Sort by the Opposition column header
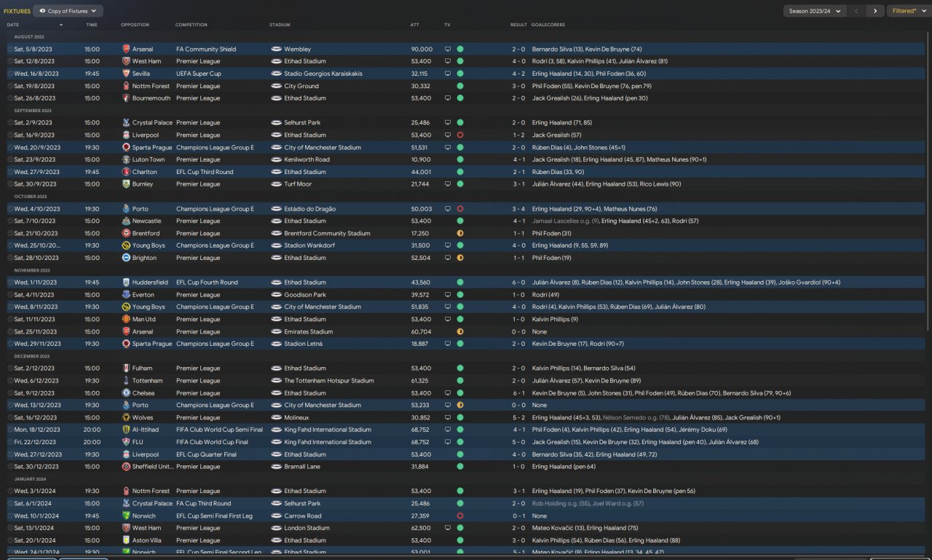Screen dimensions: 932x560 [135, 25]
